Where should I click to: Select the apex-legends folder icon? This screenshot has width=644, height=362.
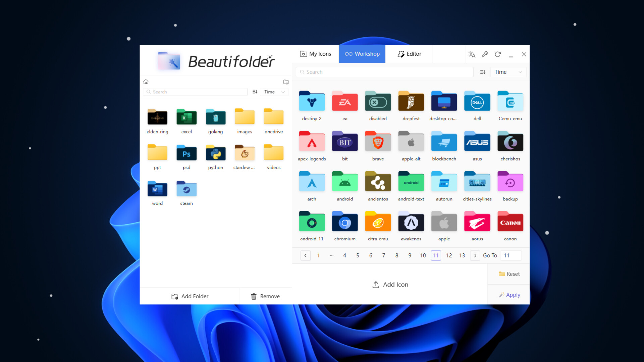[312, 141]
